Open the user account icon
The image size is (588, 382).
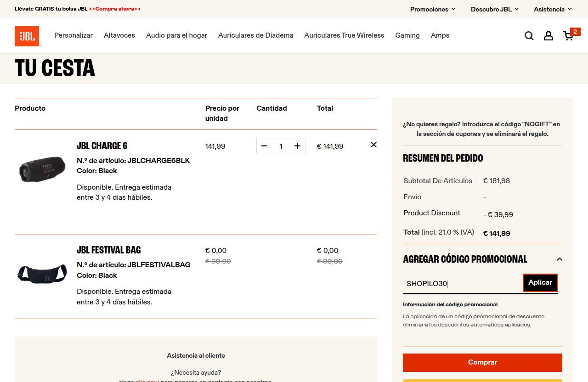click(548, 36)
